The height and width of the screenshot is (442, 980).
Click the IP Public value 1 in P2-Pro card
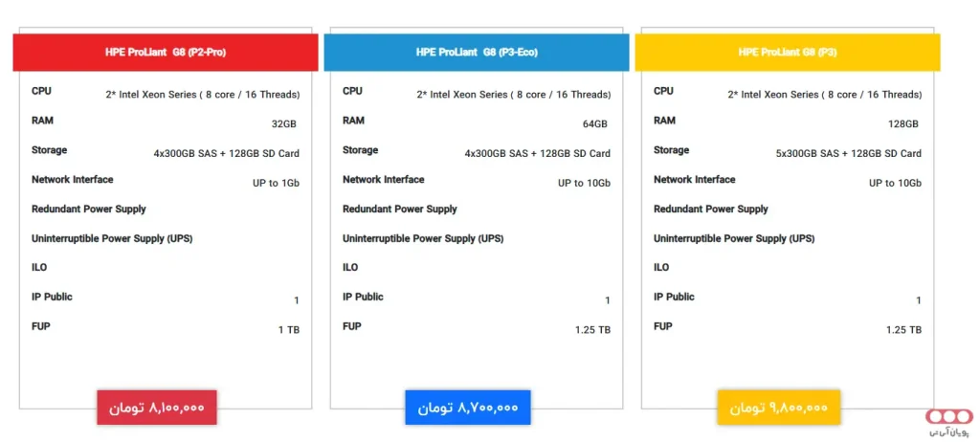click(x=297, y=300)
